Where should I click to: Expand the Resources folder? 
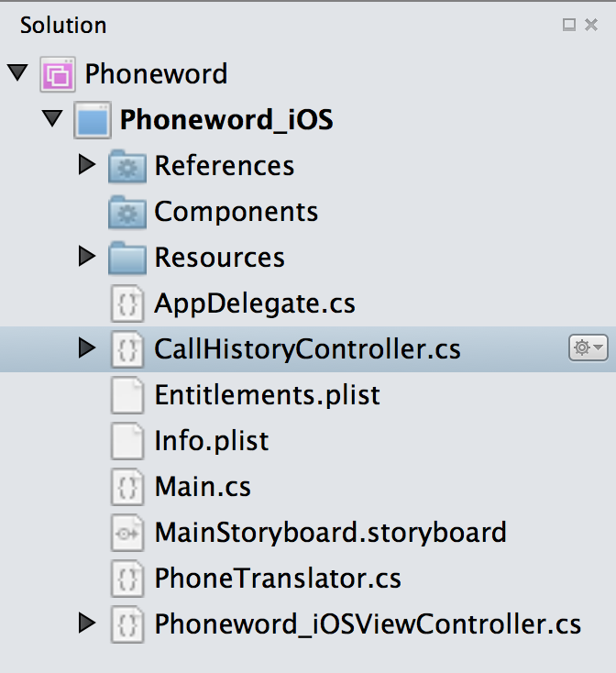click(88, 257)
